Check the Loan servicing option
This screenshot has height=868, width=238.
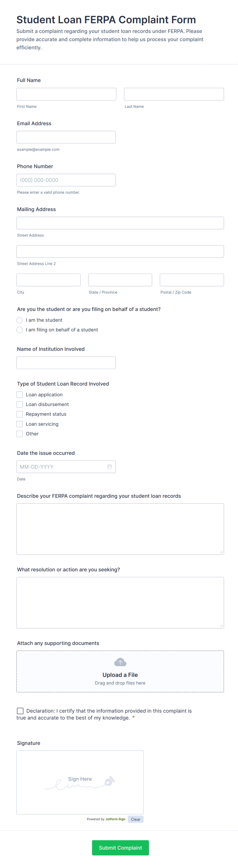20,424
